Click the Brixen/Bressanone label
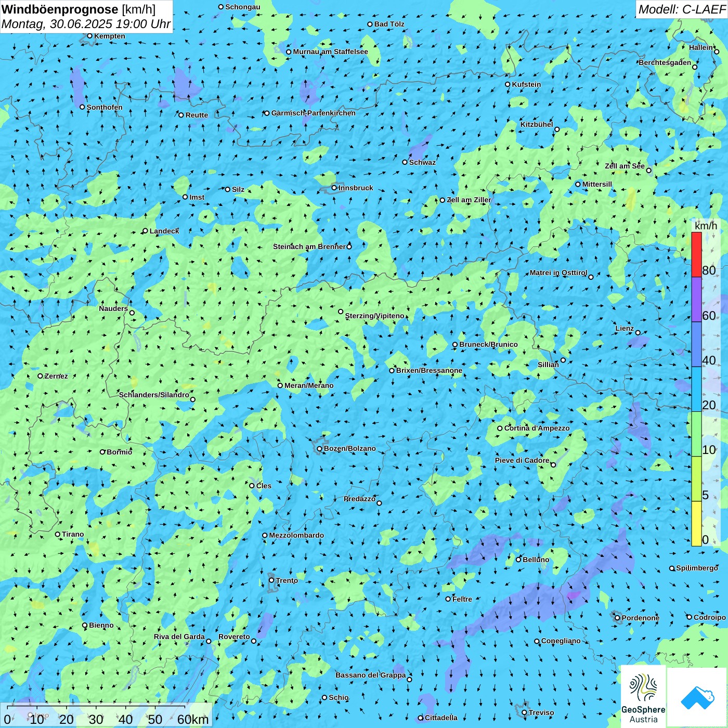 pos(429,370)
